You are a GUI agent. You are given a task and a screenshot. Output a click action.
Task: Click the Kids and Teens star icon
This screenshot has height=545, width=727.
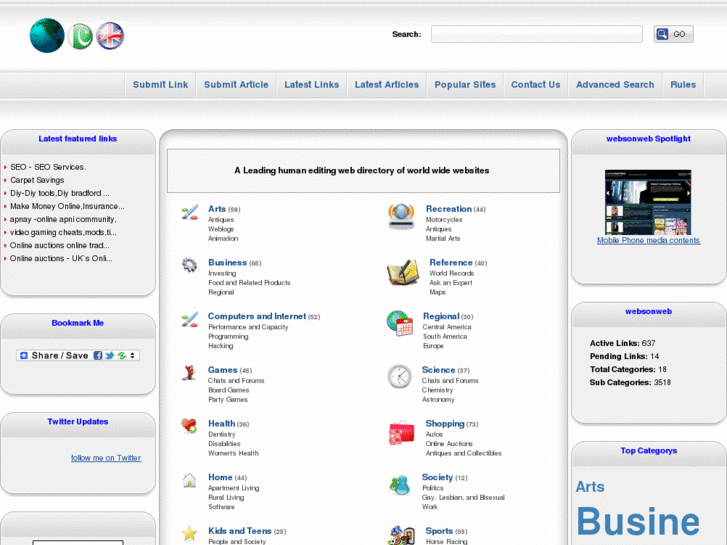pyautogui.click(x=189, y=533)
